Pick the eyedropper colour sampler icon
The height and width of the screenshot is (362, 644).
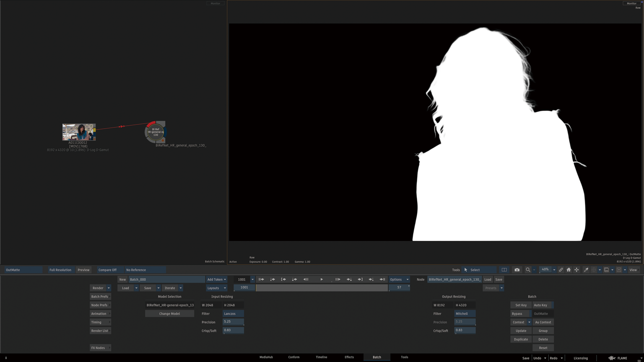586,270
